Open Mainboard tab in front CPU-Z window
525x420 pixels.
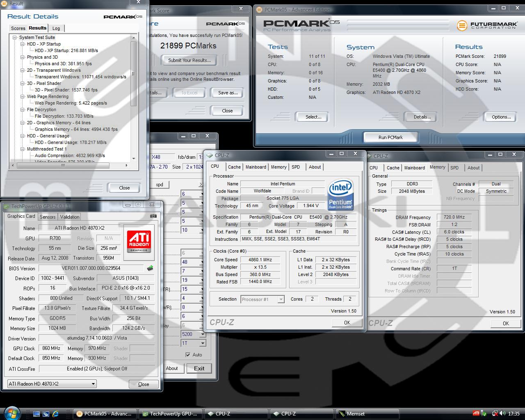[256, 167]
